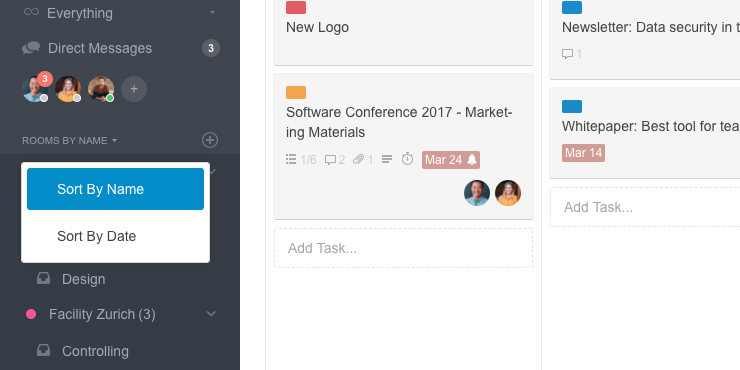
Task: Click the stopwatch timer icon on task
Action: pyautogui.click(x=407, y=159)
